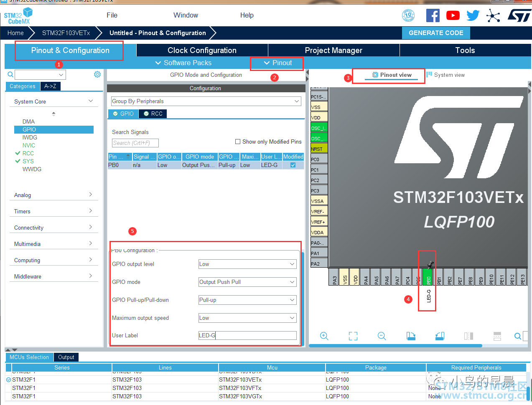Open the peripheral search dropdown in the left panel
This screenshot has width=532, height=405.
point(61,75)
